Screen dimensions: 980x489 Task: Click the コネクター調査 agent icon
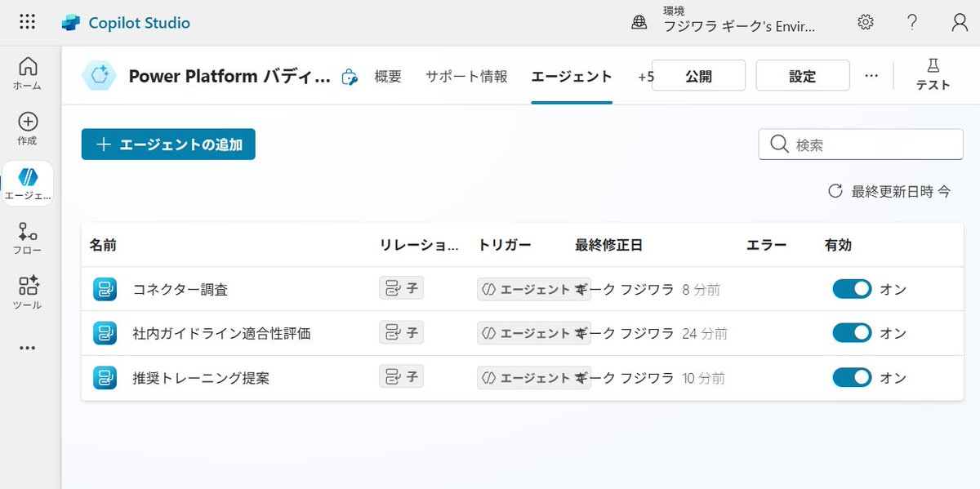105,287
